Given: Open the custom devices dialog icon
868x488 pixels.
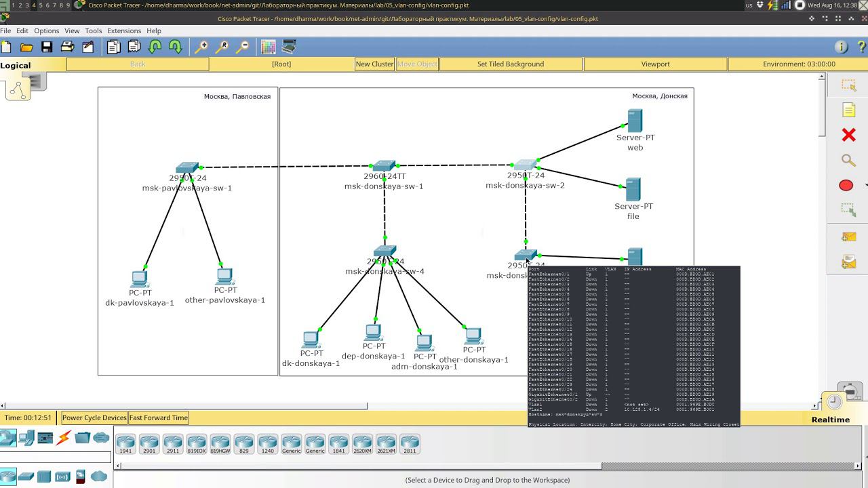Looking at the screenshot, I should pyautogui.click(x=289, y=47).
